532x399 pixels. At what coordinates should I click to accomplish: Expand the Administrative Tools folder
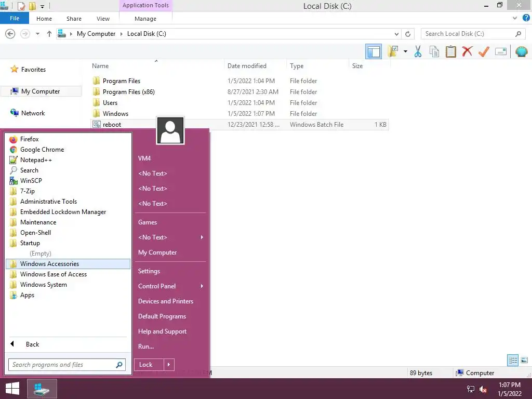click(68, 202)
